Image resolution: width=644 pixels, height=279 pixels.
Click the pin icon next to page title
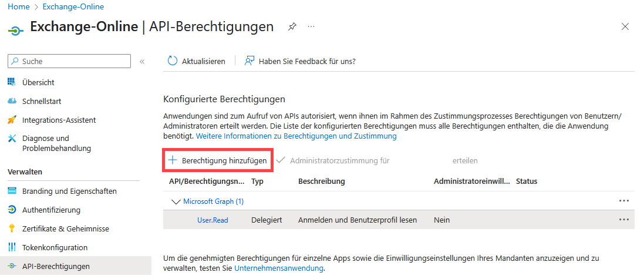[x=292, y=27]
